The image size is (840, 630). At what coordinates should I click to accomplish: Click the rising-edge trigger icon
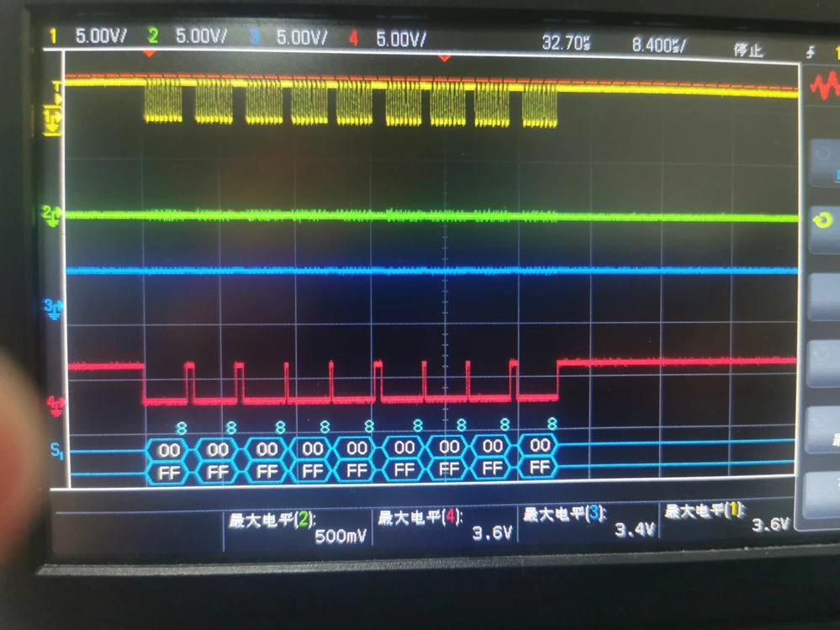[811, 52]
